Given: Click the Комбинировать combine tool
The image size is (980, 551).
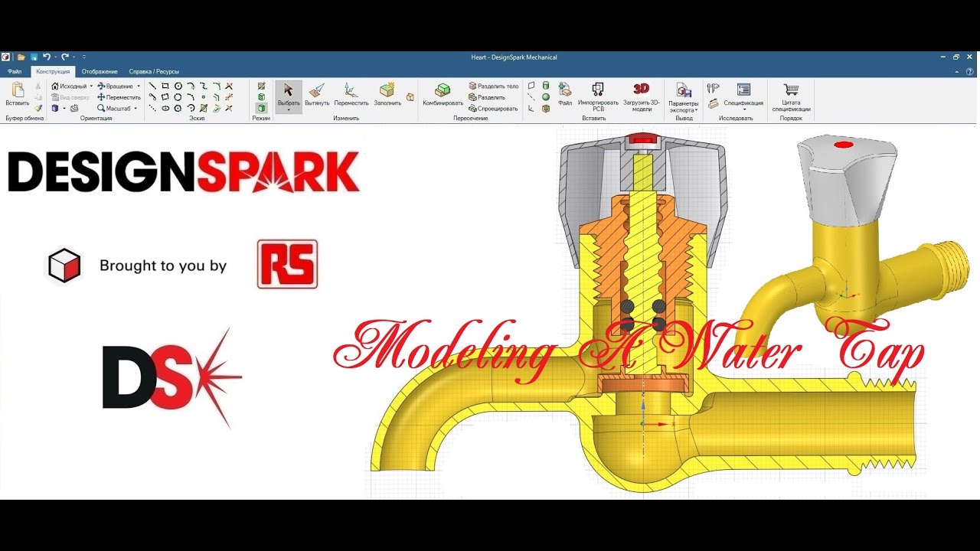Looking at the screenshot, I should pos(443,95).
